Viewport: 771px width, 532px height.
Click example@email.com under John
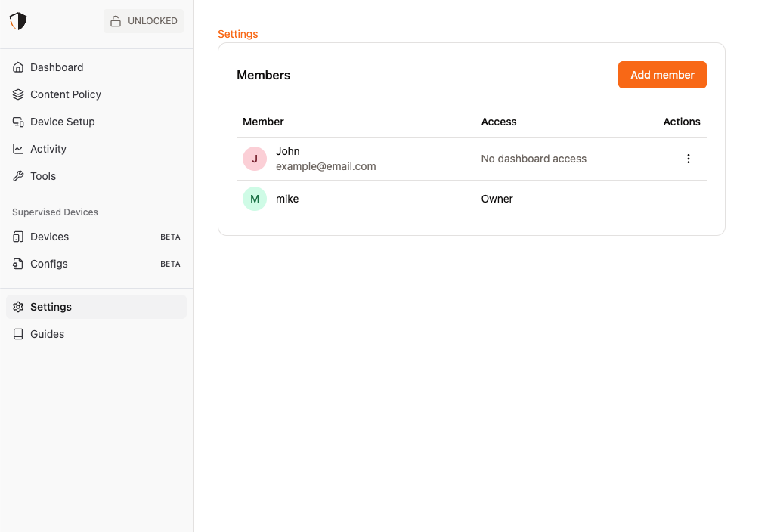[x=326, y=167]
